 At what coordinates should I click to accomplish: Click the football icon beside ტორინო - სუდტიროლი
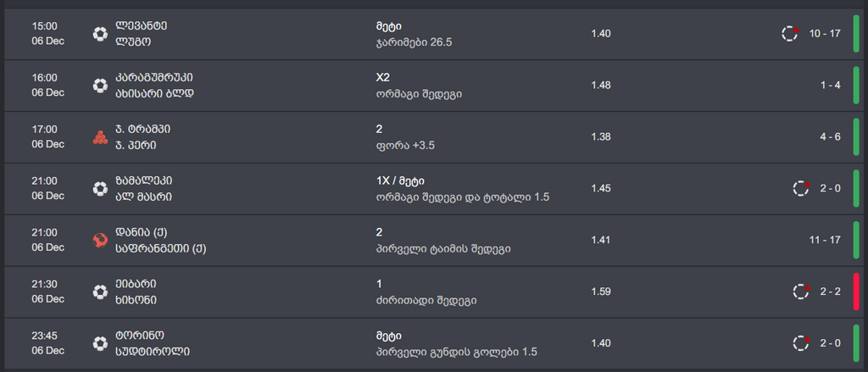pyautogui.click(x=101, y=343)
